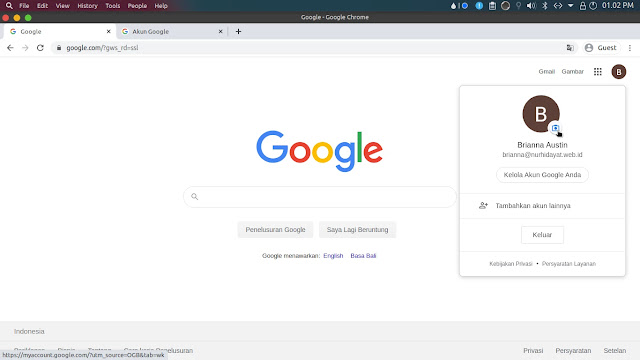Click the browser forward arrow

25,48
